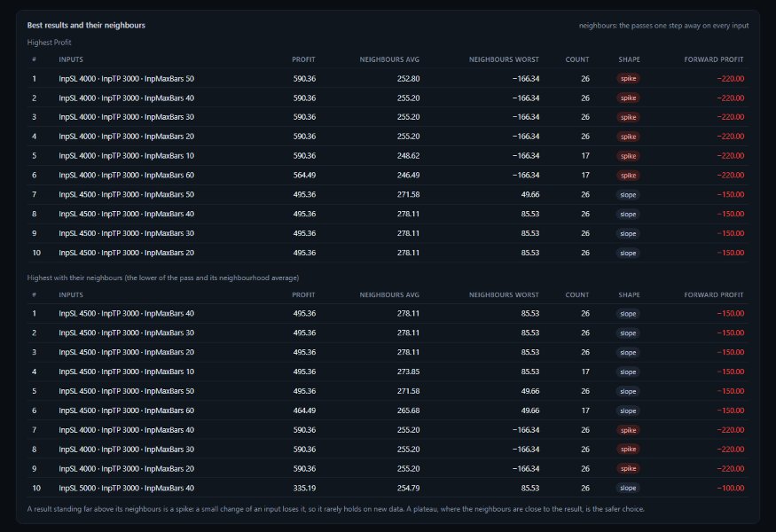Click SHAPE header in the Highest Profit table
Viewport: 776px width, 532px height.
629,59
